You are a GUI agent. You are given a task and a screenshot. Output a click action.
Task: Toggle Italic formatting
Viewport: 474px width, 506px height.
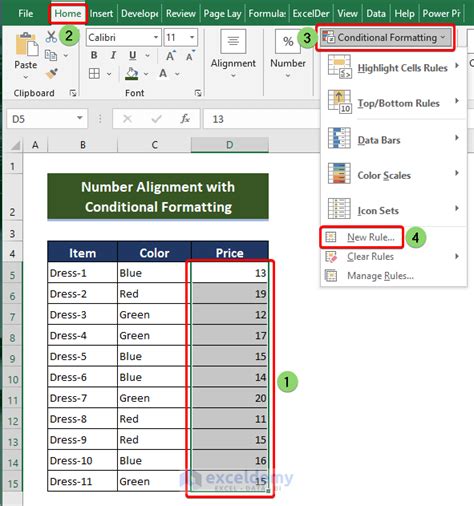[x=113, y=55]
